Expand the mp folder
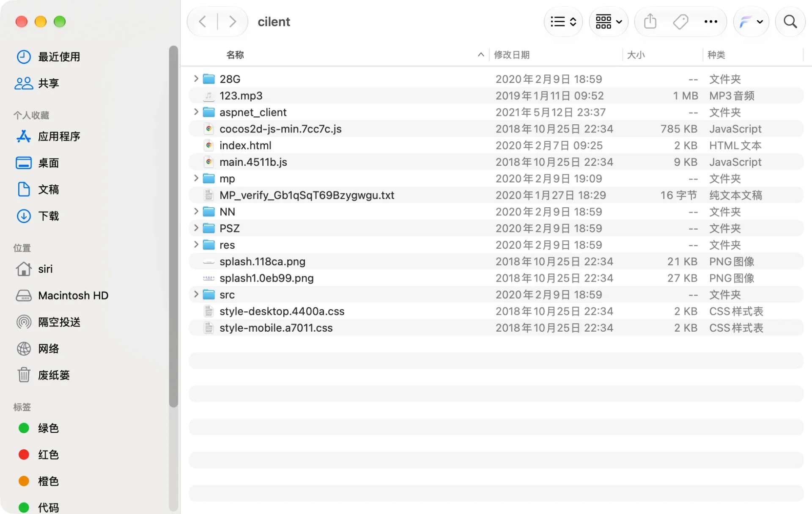This screenshot has width=812, height=514. [196, 178]
